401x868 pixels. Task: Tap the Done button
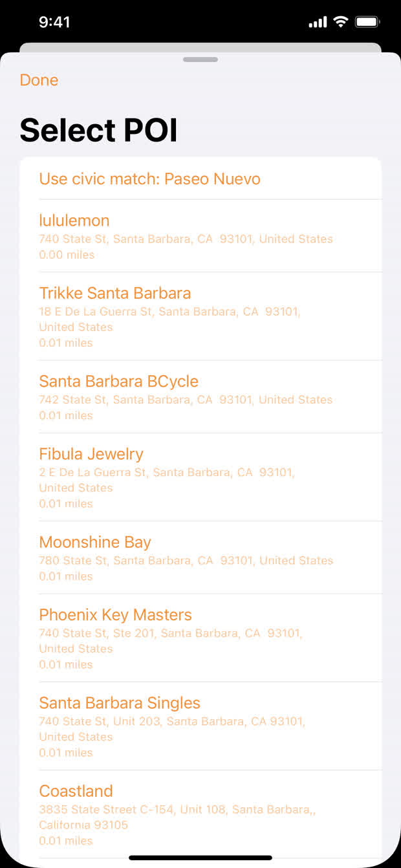pos(39,80)
